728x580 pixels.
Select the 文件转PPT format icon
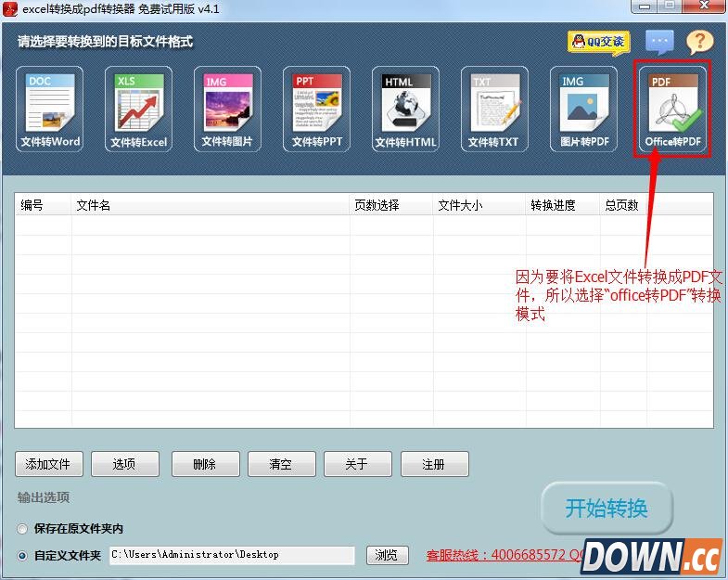[316, 110]
